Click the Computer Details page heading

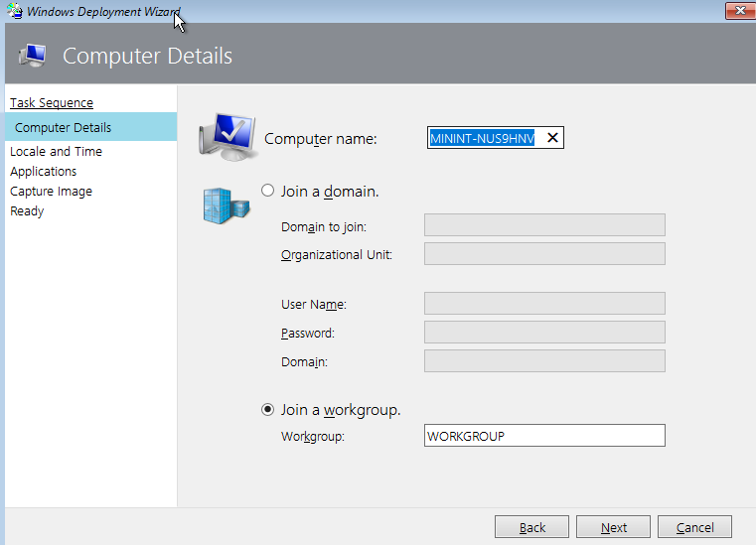tap(148, 56)
